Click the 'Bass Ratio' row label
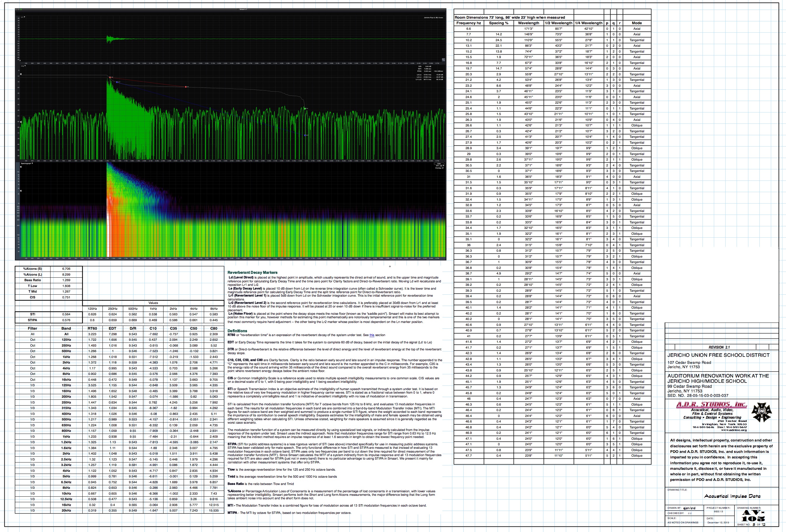 tap(32, 280)
